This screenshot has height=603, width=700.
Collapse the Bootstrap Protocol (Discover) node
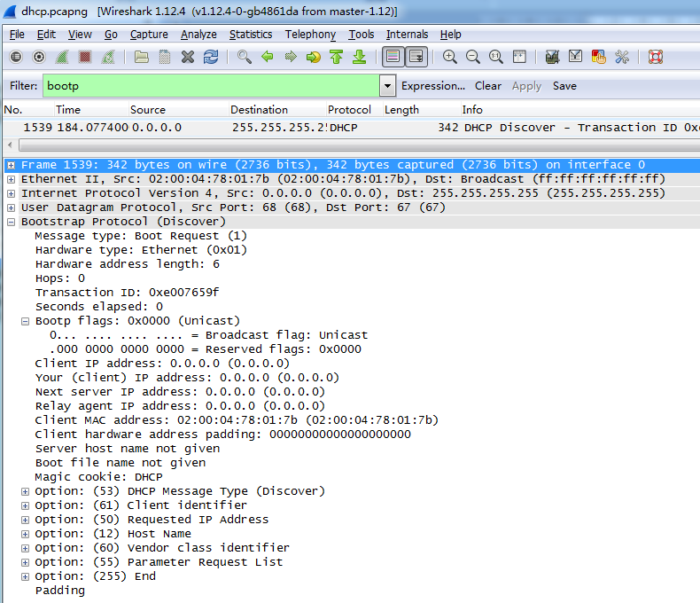12,222
